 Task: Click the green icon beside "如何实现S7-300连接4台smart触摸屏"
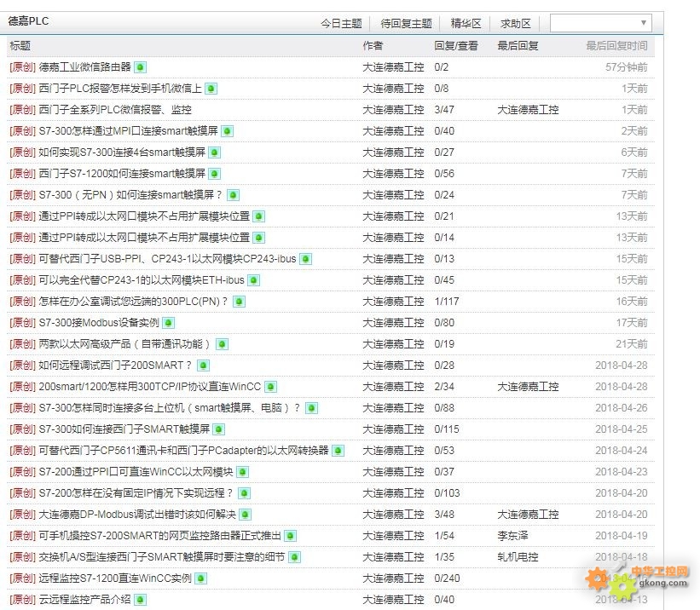215,152
